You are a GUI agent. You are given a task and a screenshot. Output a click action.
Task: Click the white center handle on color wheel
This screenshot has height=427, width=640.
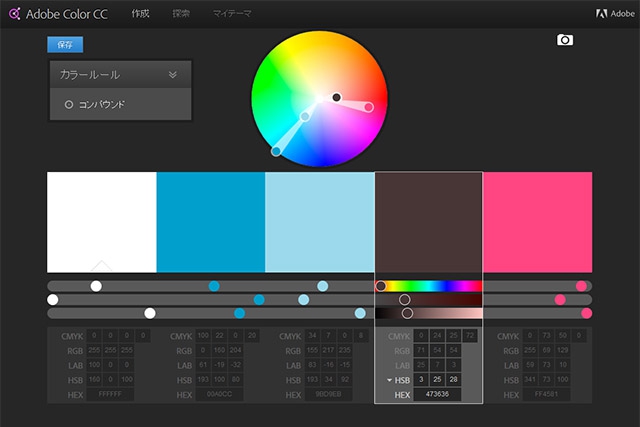[x=320, y=99]
